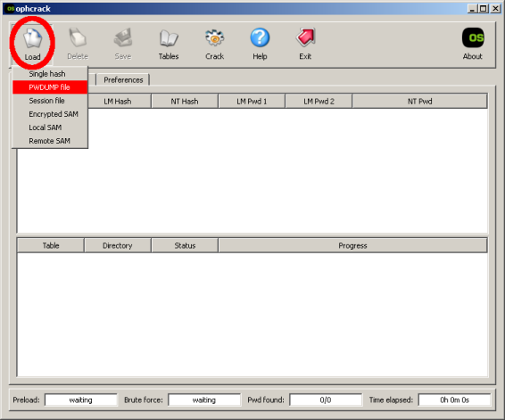Image resolution: width=505 pixels, height=420 pixels.
Task: Click the "Pwd found:" label
Action: pos(266,400)
